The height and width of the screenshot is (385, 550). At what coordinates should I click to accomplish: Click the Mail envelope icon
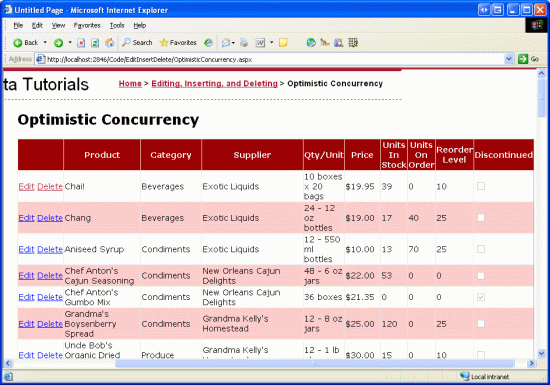pyautogui.click(x=226, y=43)
